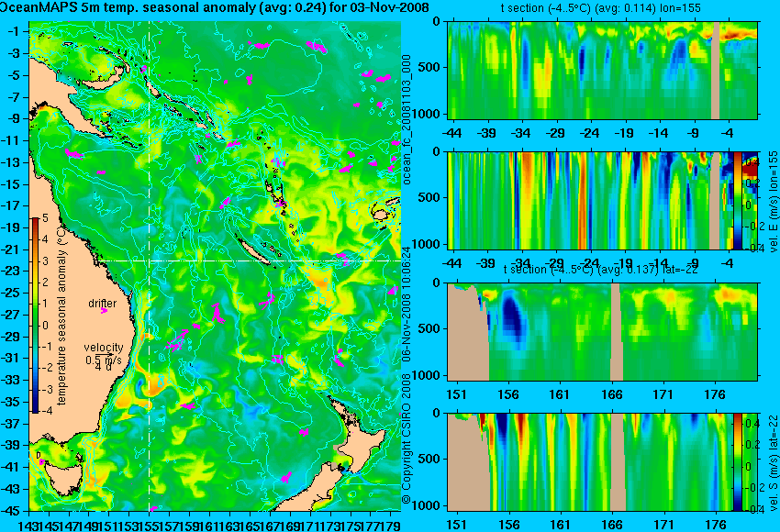Click the '151' tick below the southward velocity section
Viewport: 780px width, 532px height.
(x=457, y=525)
